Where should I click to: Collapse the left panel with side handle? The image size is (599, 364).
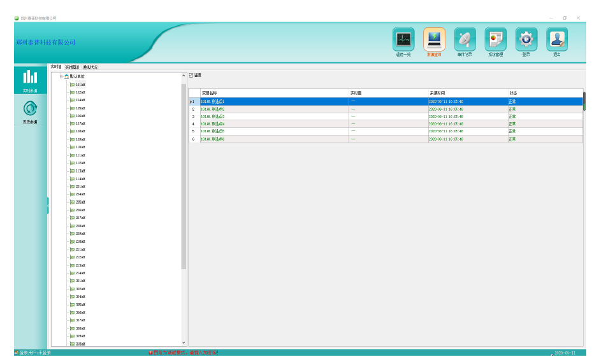tap(48, 206)
